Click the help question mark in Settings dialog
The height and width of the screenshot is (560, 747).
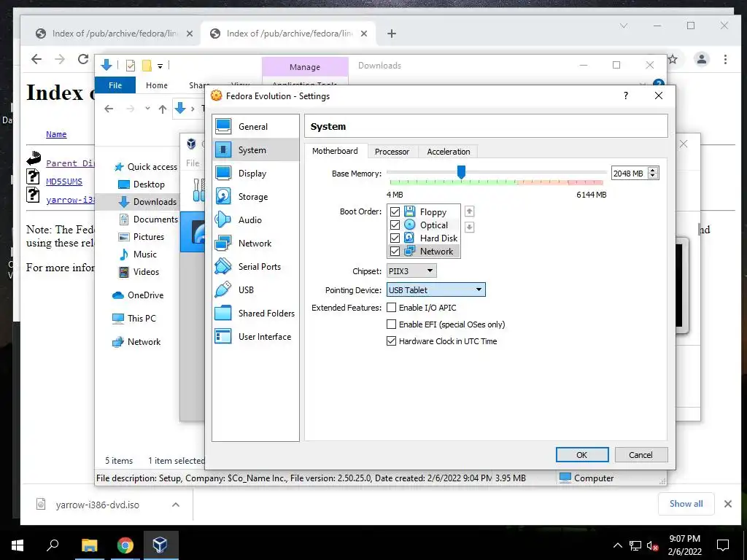point(625,96)
